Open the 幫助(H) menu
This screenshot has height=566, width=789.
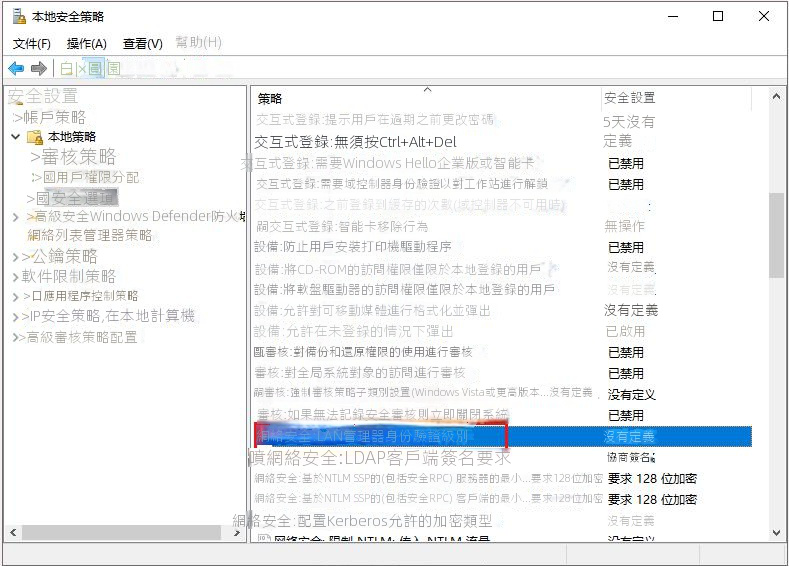click(199, 42)
